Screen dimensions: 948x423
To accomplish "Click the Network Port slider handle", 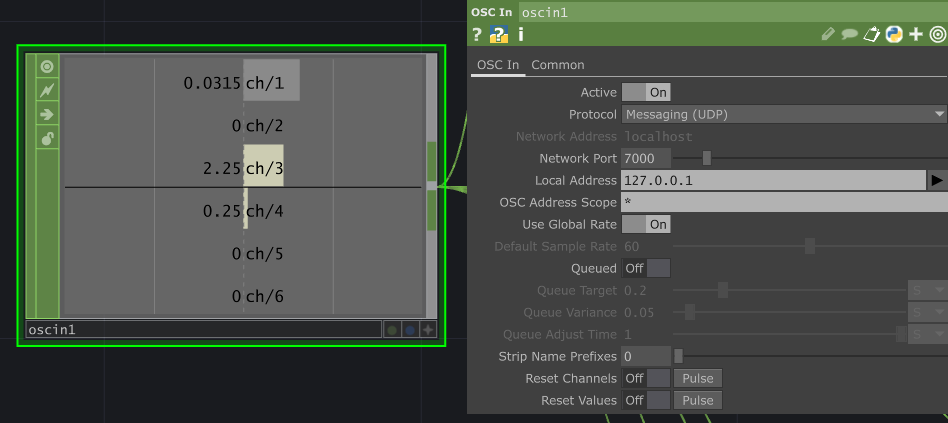I will (x=706, y=158).
